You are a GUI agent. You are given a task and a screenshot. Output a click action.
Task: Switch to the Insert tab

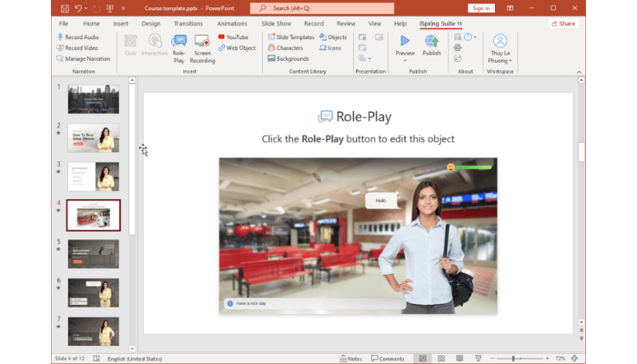coord(121,24)
